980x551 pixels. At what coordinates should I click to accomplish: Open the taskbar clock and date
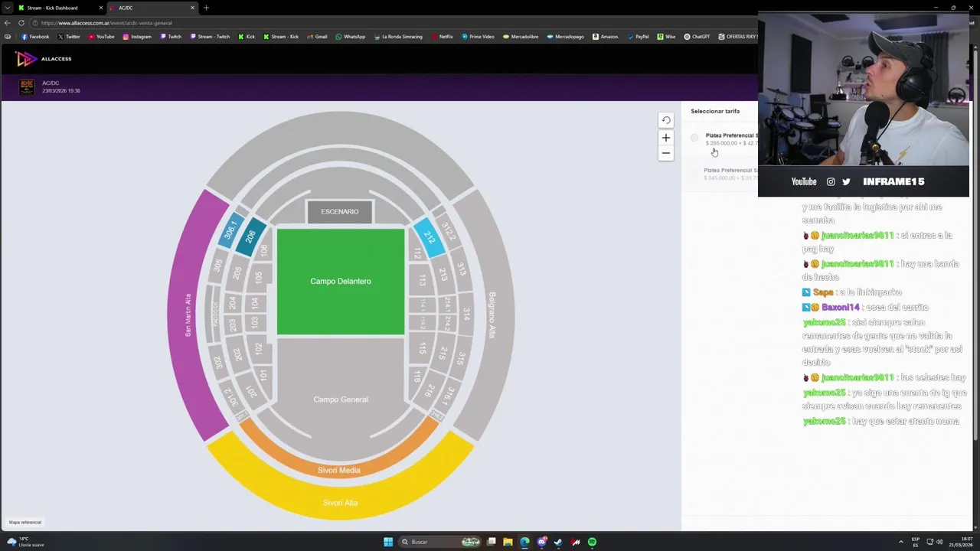(x=962, y=542)
